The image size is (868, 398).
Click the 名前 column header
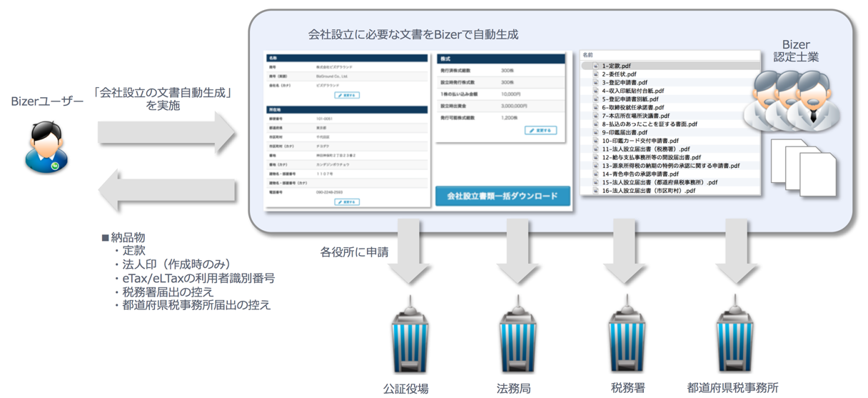[588, 55]
